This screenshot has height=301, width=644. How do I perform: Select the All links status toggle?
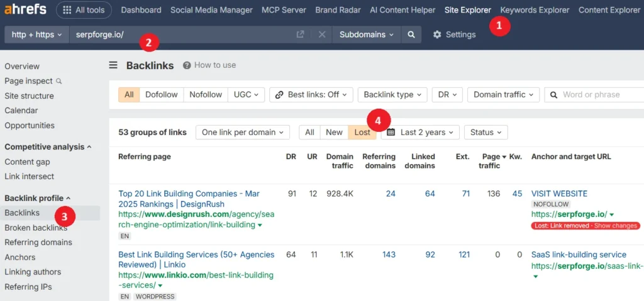(309, 132)
